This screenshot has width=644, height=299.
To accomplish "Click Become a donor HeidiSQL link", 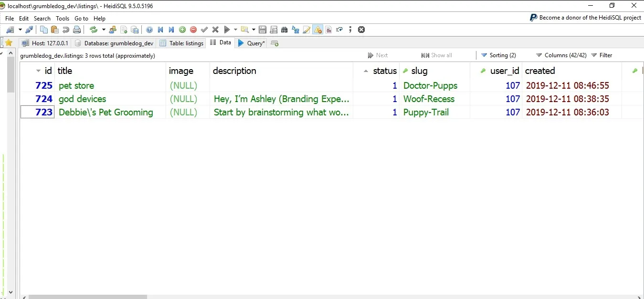I will pos(585,18).
